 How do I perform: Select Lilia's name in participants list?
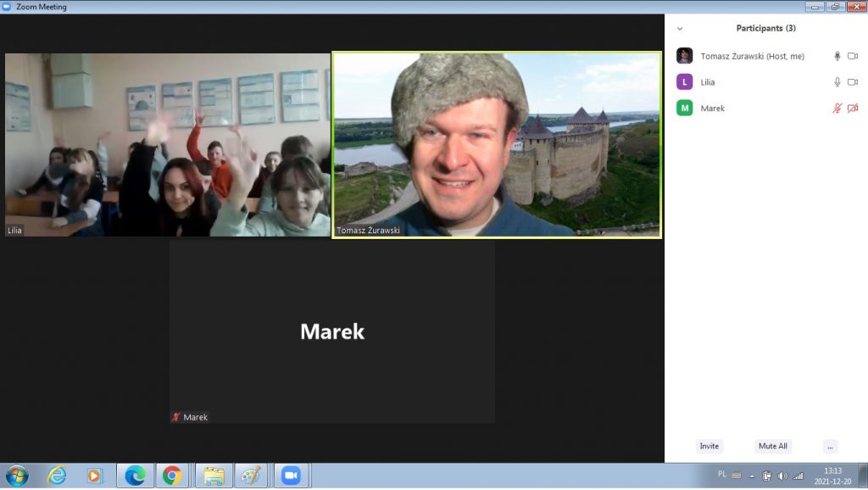tap(708, 82)
